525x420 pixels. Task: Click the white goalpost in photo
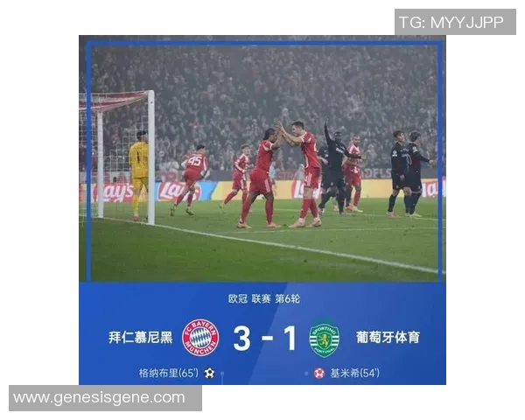(151, 157)
